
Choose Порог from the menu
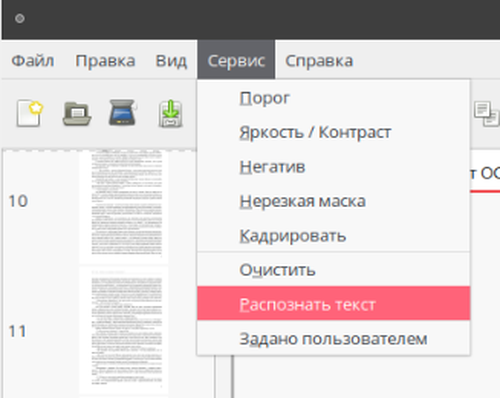click(333, 98)
